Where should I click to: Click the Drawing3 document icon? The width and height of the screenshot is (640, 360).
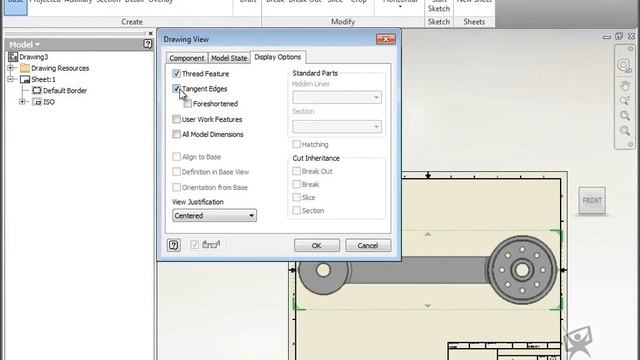point(13,57)
